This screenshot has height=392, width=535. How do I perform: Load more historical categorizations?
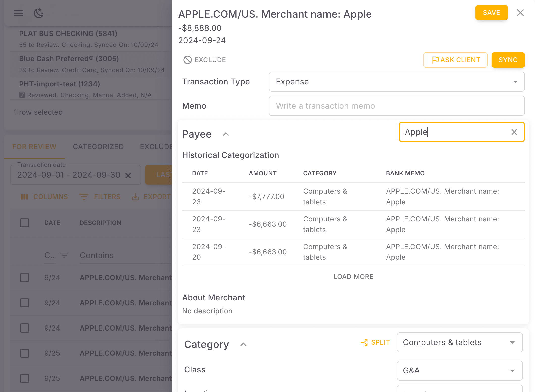point(353,276)
